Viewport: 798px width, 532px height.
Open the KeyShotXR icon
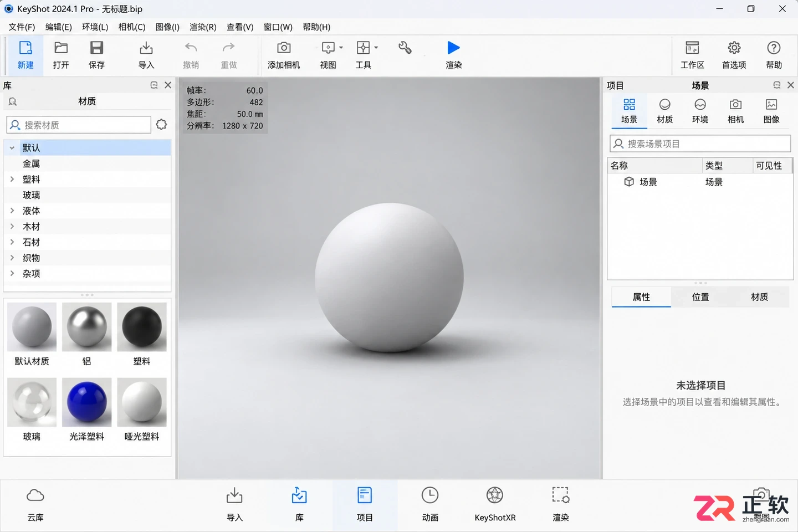tap(495, 495)
